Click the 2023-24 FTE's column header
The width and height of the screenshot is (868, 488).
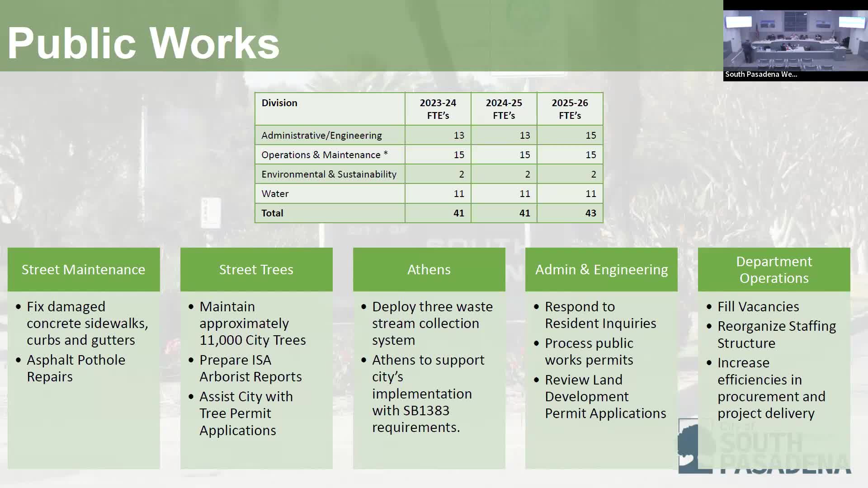(x=438, y=109)
